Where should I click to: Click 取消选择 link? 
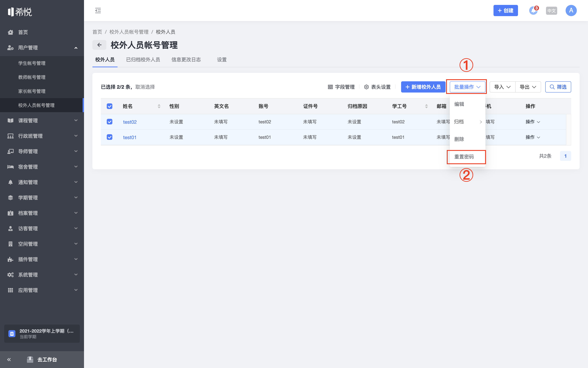[145, 87]
